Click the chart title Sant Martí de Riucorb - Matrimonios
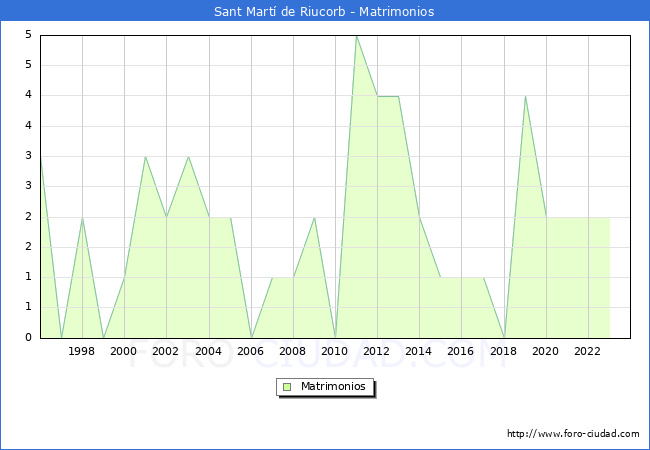The height and width of the screenshot is (450, 650). point(324,11)
